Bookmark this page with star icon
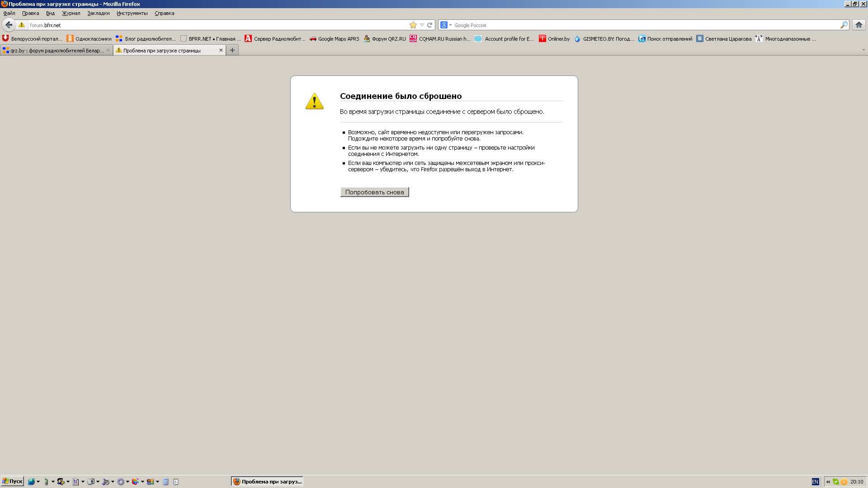 (413, 25)
